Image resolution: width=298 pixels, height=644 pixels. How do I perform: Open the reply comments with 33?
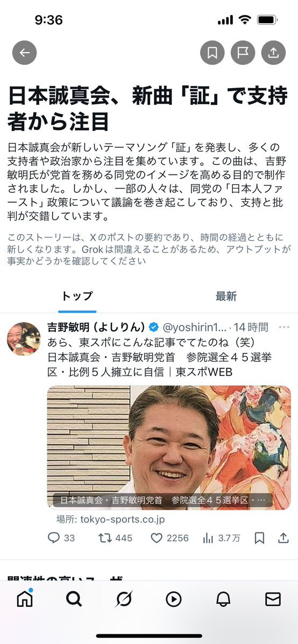[x=61, y=538]
